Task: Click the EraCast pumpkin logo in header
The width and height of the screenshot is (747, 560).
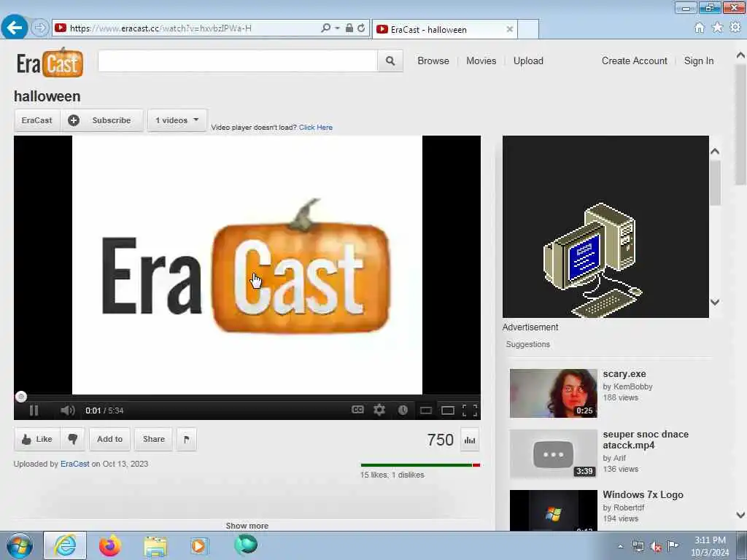Action: (50, 63)
